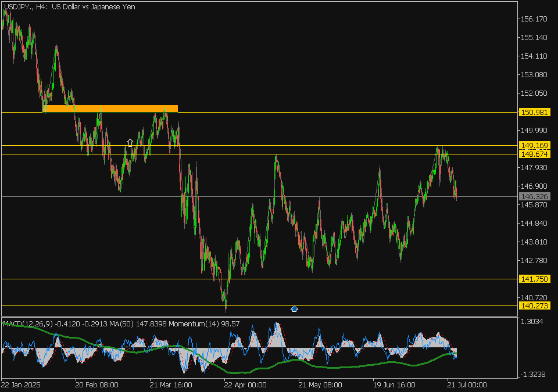This screenshot has height=392, width=558.
Task: Click the 144.840 price scale value
Action: (534, 224)
